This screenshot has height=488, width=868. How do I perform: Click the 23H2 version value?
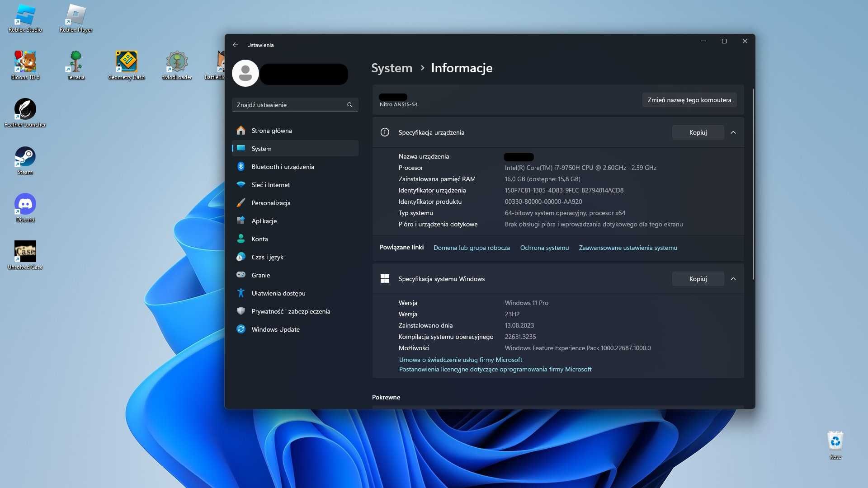click(512, 314)
